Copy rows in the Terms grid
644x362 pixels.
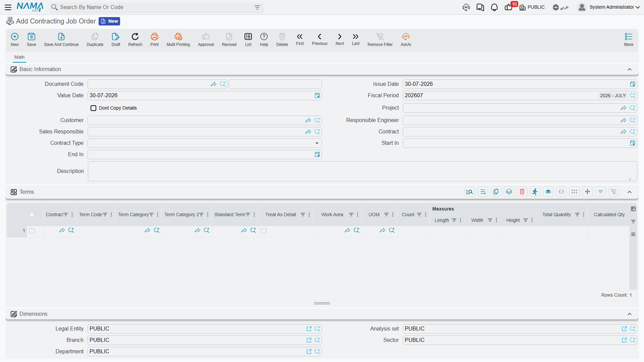(x=496, y=192)
